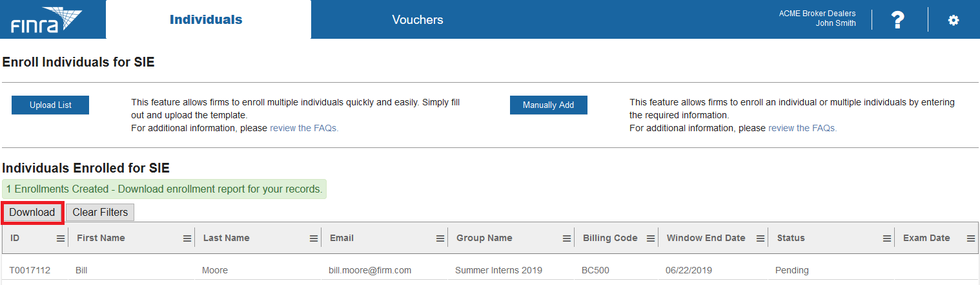This screenshot has height=285, width=980.
Task: Switch to the Individuals tab
Action: pos(206,20)
